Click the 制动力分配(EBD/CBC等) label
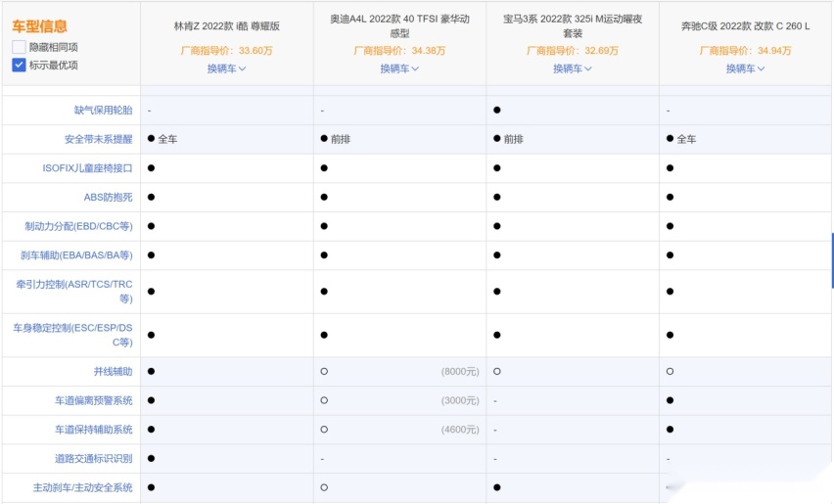 click(78, 226)
